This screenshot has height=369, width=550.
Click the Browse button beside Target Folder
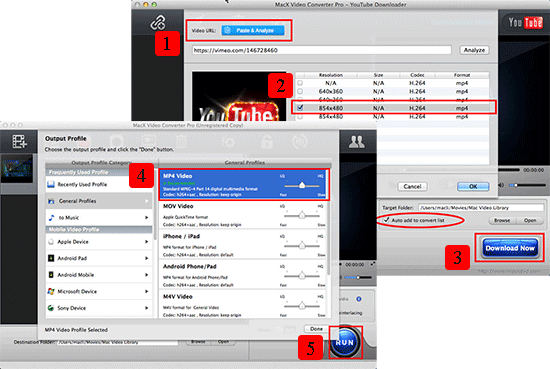(x=502, y=220)
